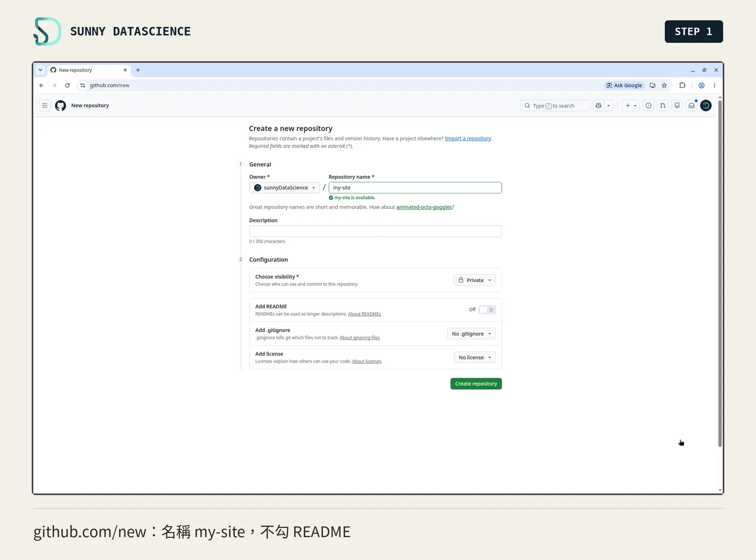Open GitHub Copilot chat icon
Image resolution: width=756 pixels, height=560 pixels.
click(599, 105)
